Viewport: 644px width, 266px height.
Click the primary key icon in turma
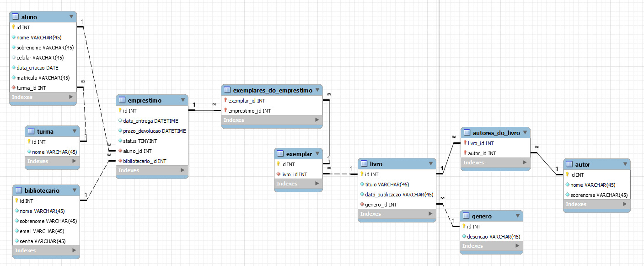click(29, 141)
